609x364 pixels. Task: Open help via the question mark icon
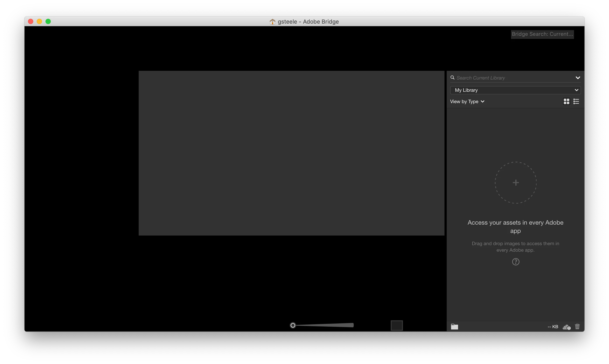[x=515, y=262]
